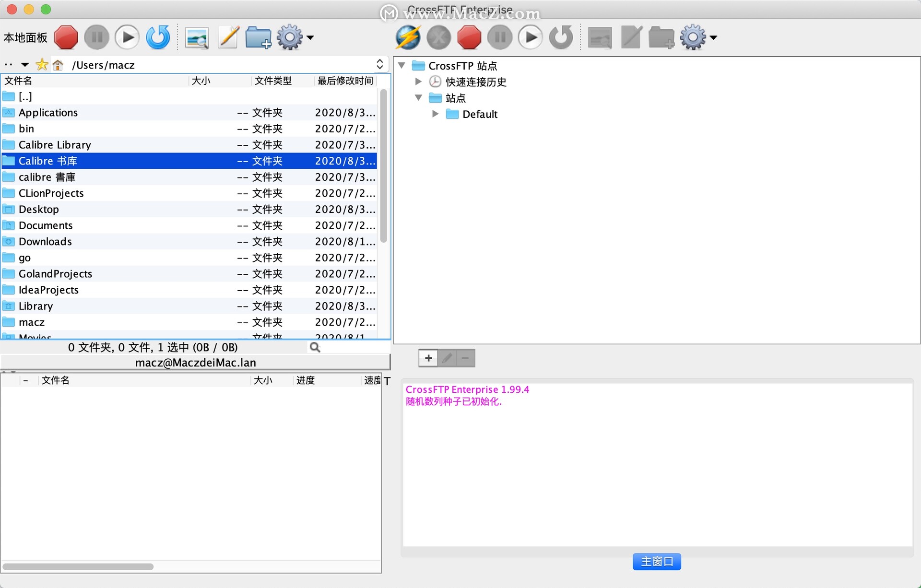This screenshot has width=921, height=588.
Task: Select the Library folder
Action: click(x=189, y=306)
